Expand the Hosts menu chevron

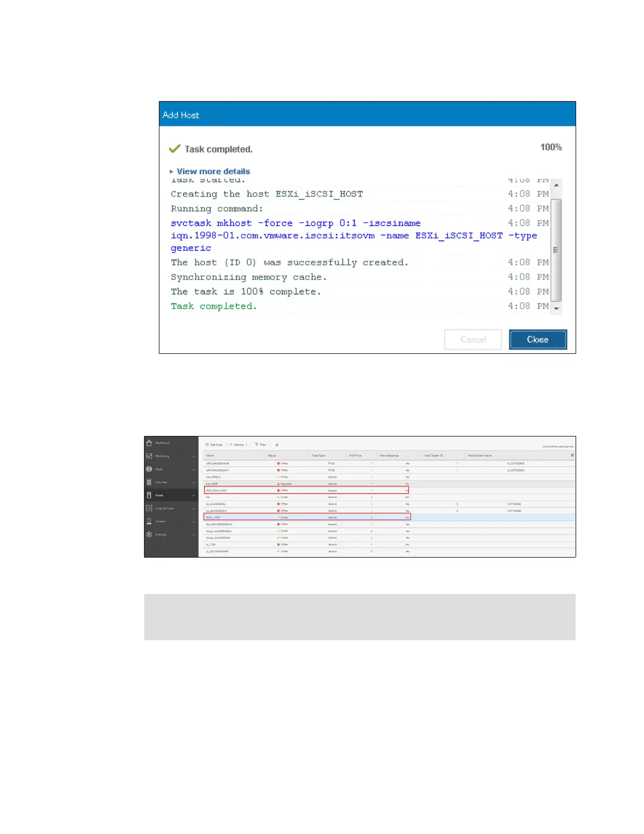194,495
